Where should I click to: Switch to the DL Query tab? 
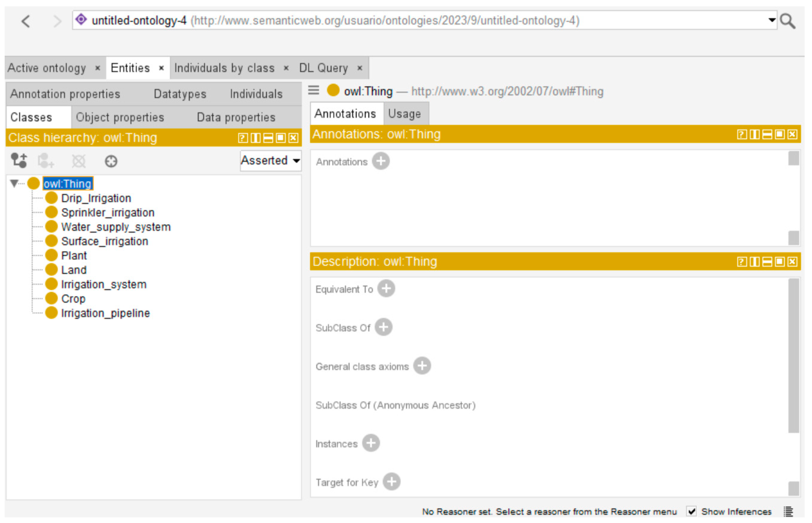tap(323, 68)
